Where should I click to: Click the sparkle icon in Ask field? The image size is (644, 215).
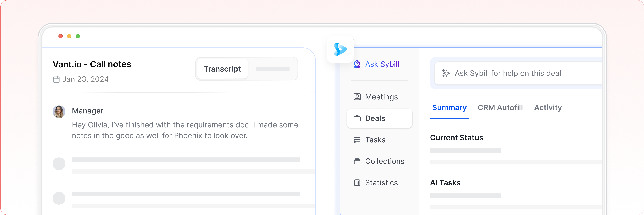pyautogui.click(x=446, y=73)
